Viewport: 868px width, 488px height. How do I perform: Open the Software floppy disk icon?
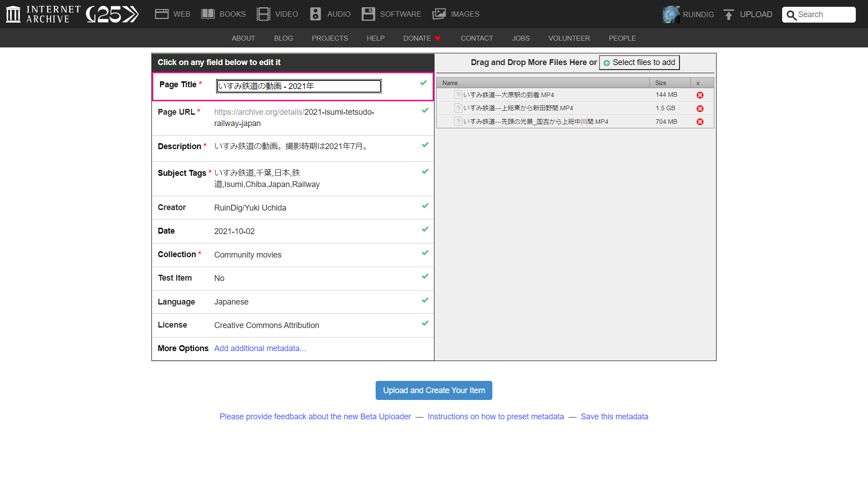[368, 14]
